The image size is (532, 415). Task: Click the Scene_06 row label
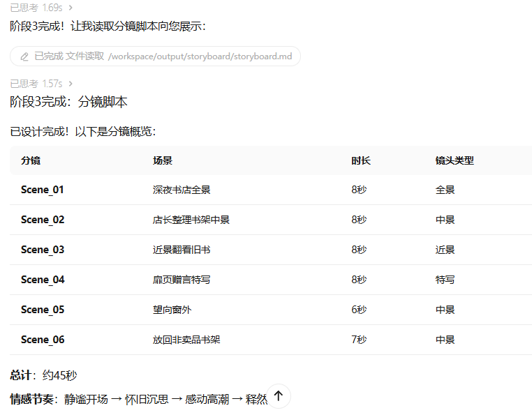(43, 340)
